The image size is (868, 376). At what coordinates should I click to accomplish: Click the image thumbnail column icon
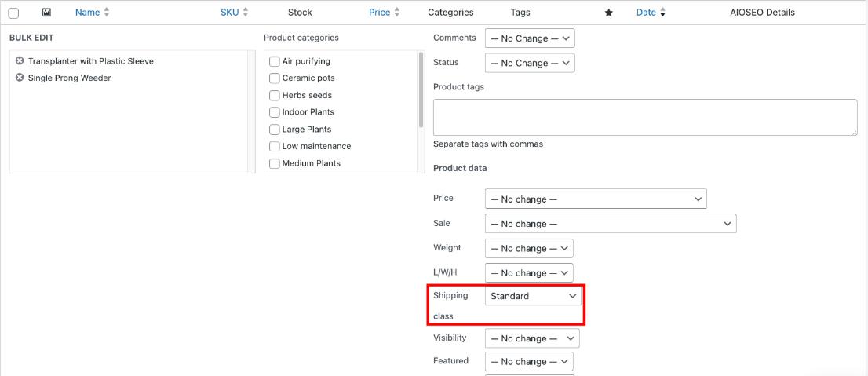coord(46,13)
